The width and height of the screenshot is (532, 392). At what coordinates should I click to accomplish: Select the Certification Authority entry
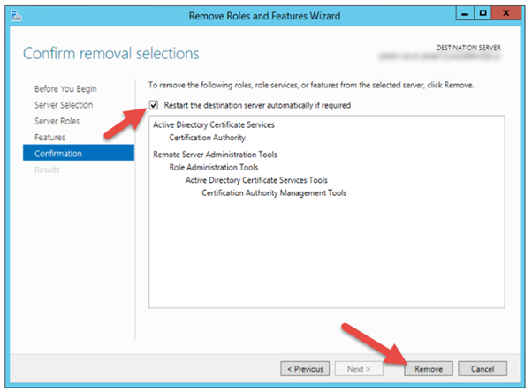click(x=208, y=138)
